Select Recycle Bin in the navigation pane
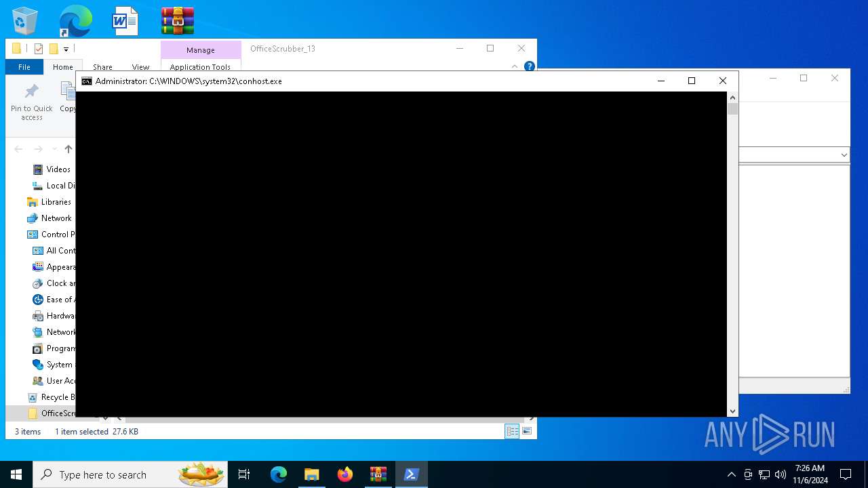This screenshot has height=488, width=868. [51, 397]
